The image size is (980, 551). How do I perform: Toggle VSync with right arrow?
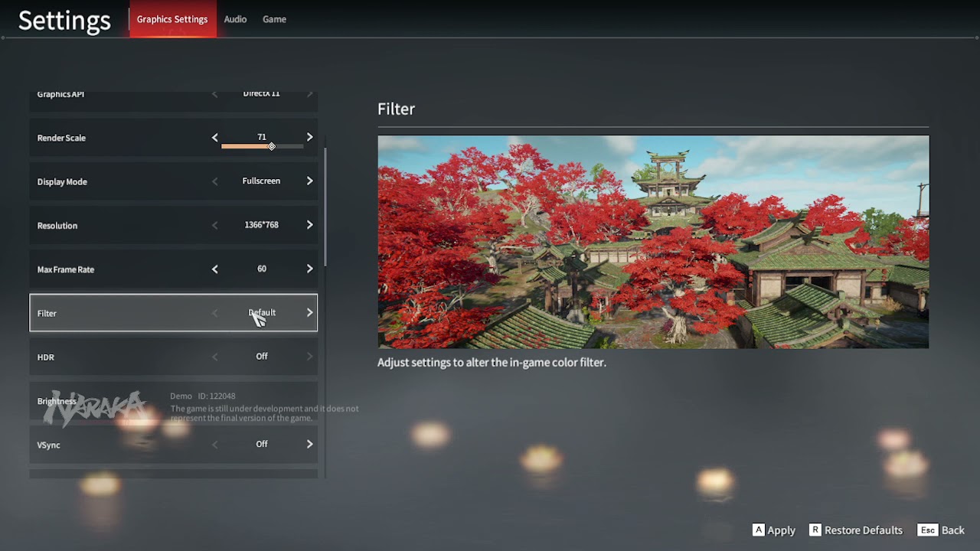coord(309,444)
